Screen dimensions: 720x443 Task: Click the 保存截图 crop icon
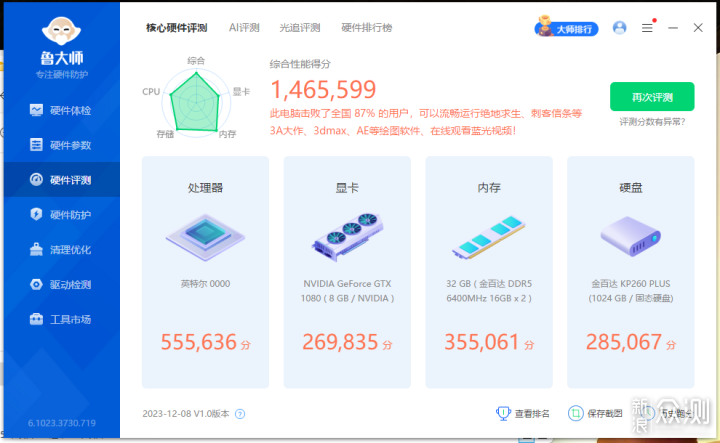point(575,413)
